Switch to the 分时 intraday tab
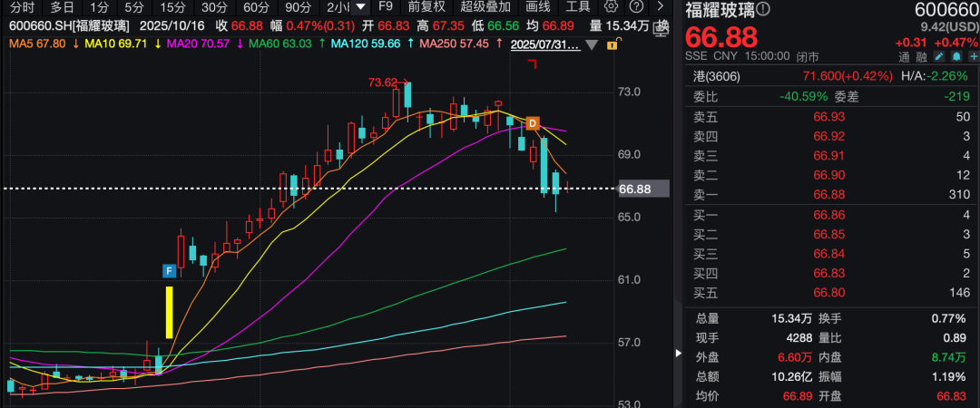Screen dimensions: 980x408 [22, 6]
